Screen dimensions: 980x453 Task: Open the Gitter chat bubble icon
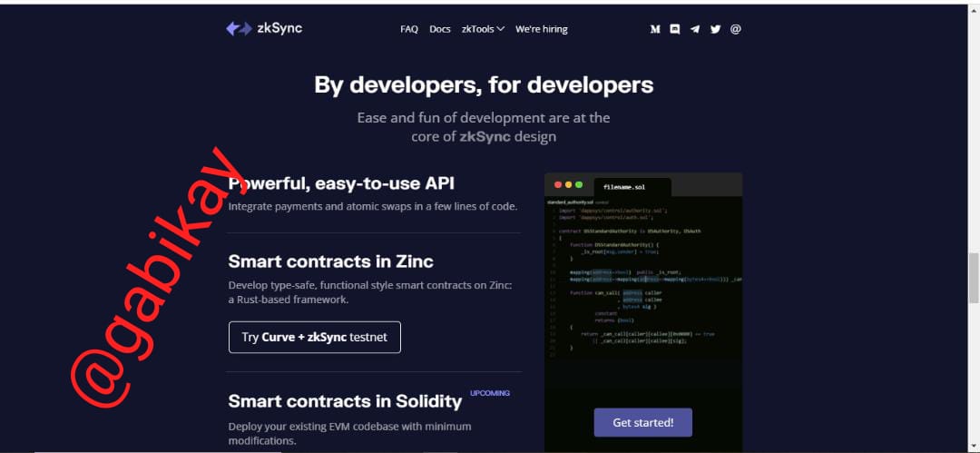tap(675, 29)
